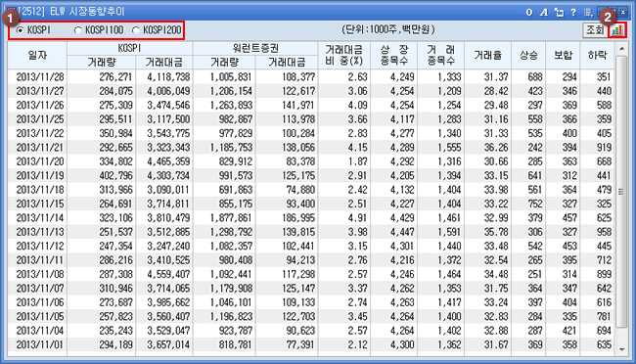This screenshot has height=364, width=636.
Task: Click the KOSPI group column header
Action: 130,48
